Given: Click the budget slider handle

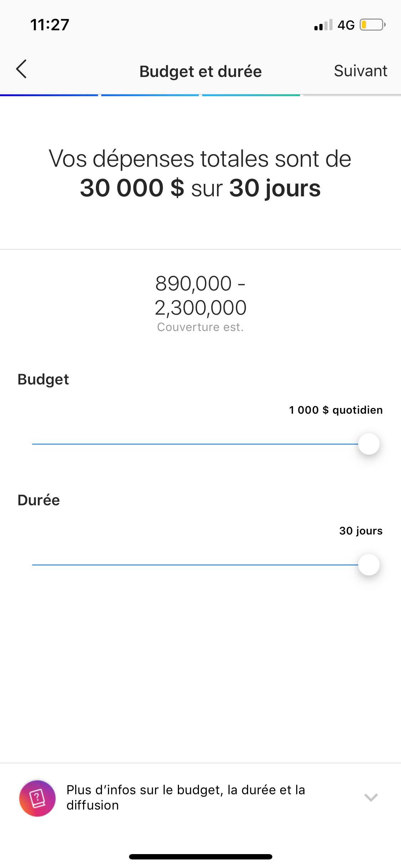Looking at the screenshot, I should click(369, 444).
